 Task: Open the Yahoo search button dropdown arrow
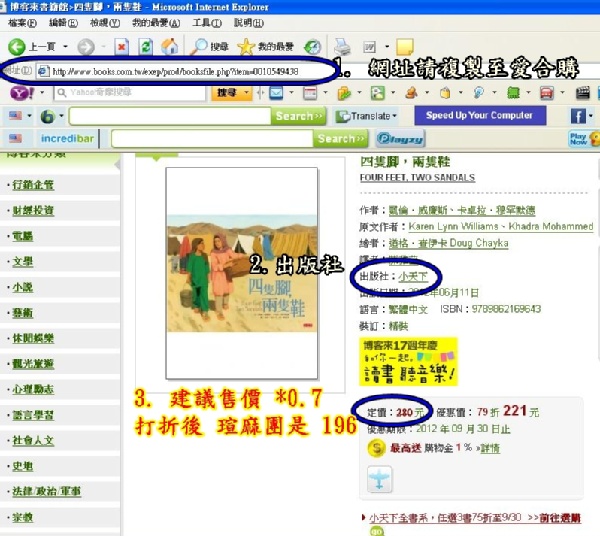coord(247,93)
